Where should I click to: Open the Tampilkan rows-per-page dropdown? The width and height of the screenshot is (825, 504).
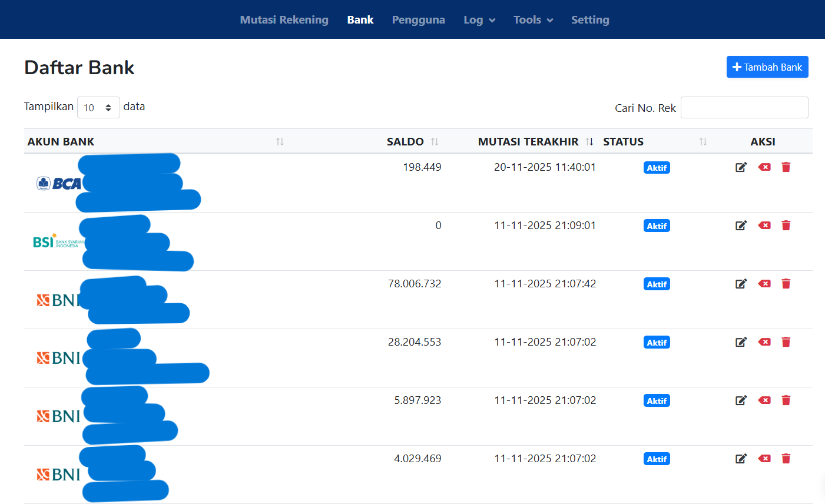tap(98, 108)
